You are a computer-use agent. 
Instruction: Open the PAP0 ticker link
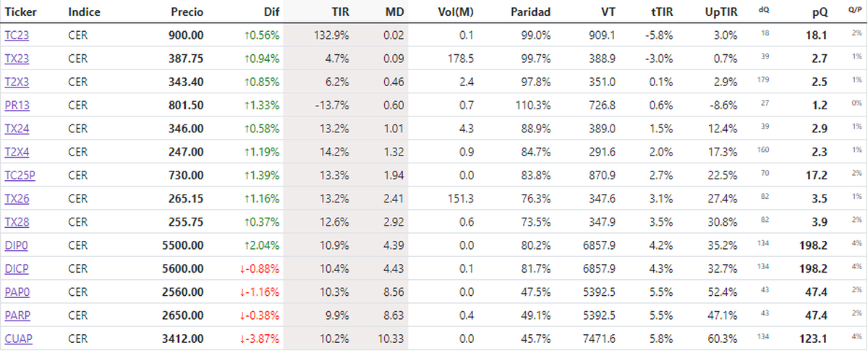pyautogui.click(x=17, y=292)
